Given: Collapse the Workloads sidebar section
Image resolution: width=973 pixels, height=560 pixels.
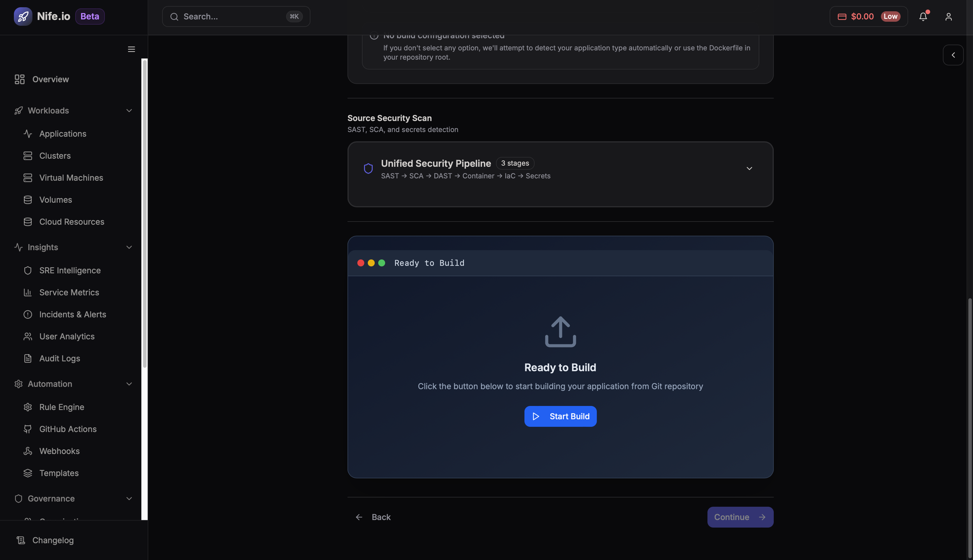Looking at the screenshot, I should coord(129,111).
